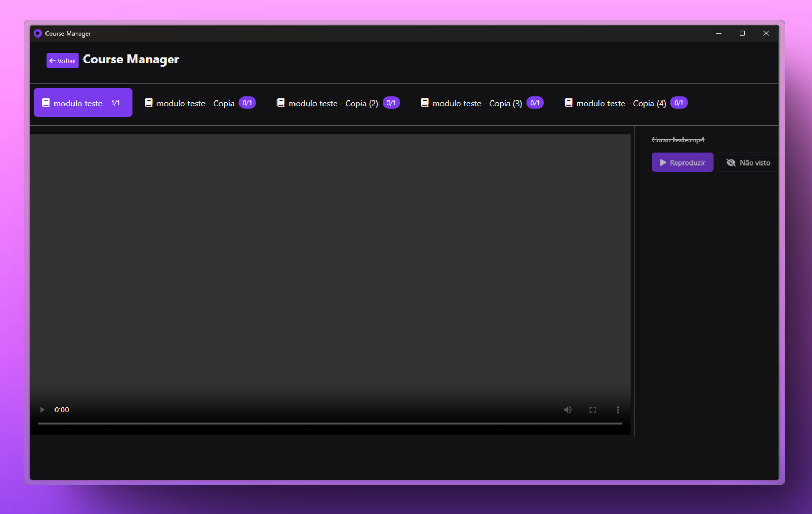Screen dimensions: 812x514
Task: Minimize the Course Manager window
Action: point(718,33)
